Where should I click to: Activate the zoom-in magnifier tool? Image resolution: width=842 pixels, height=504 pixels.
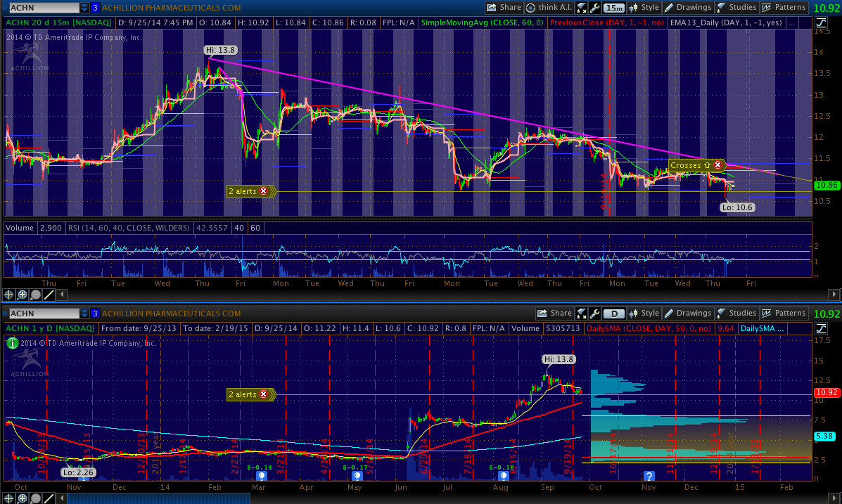click(x=23, y=295)
